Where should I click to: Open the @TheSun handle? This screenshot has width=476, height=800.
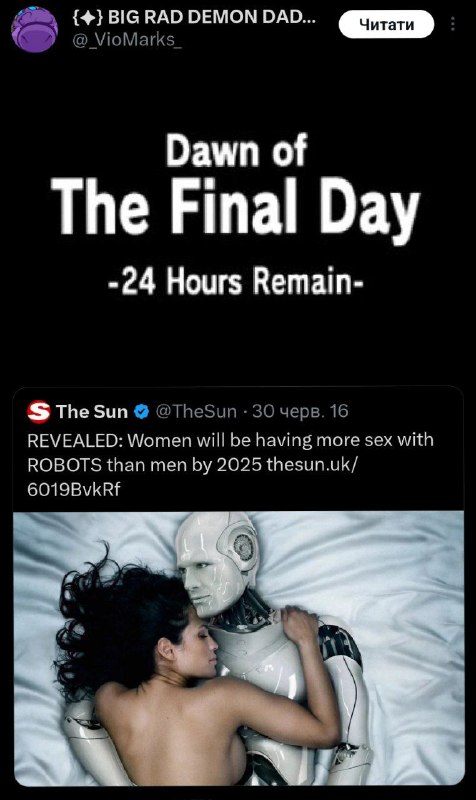point(195,411)
